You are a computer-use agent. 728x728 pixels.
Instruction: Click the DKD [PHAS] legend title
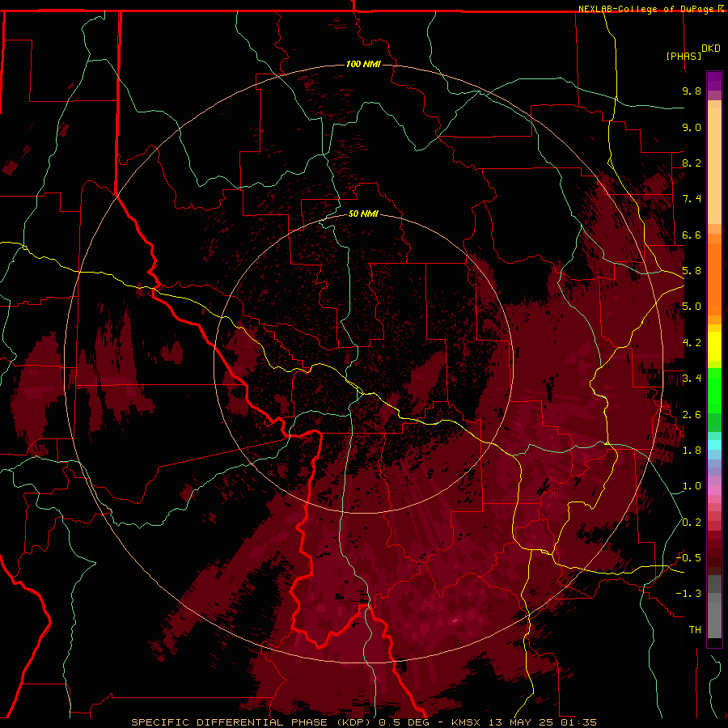[693, 53]
